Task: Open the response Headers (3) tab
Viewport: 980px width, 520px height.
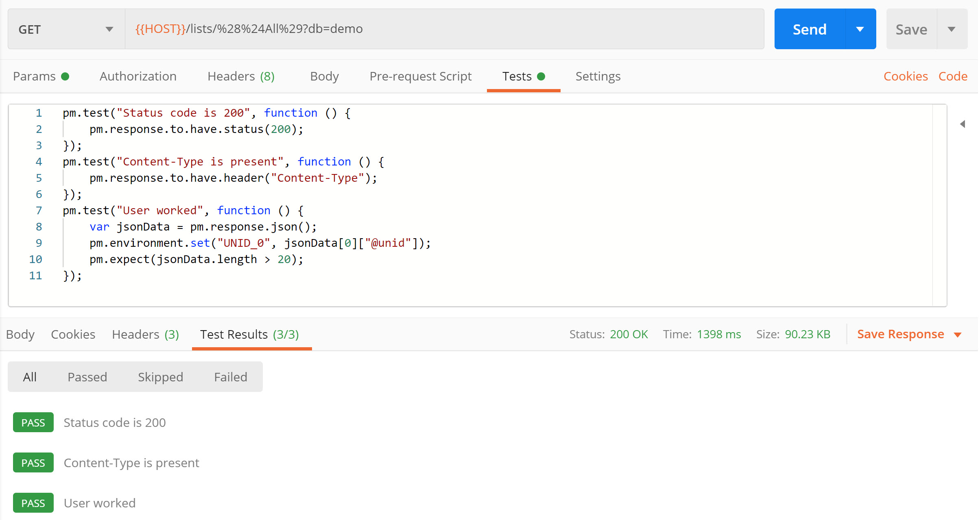Action: pyautogui.click(x=145, y=334)
